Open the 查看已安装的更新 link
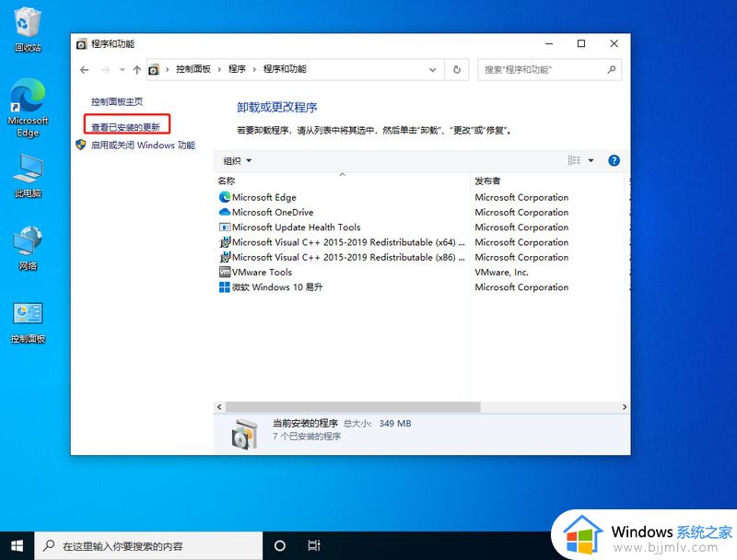This screenshot has height=560, width=737. coord(125,127)
